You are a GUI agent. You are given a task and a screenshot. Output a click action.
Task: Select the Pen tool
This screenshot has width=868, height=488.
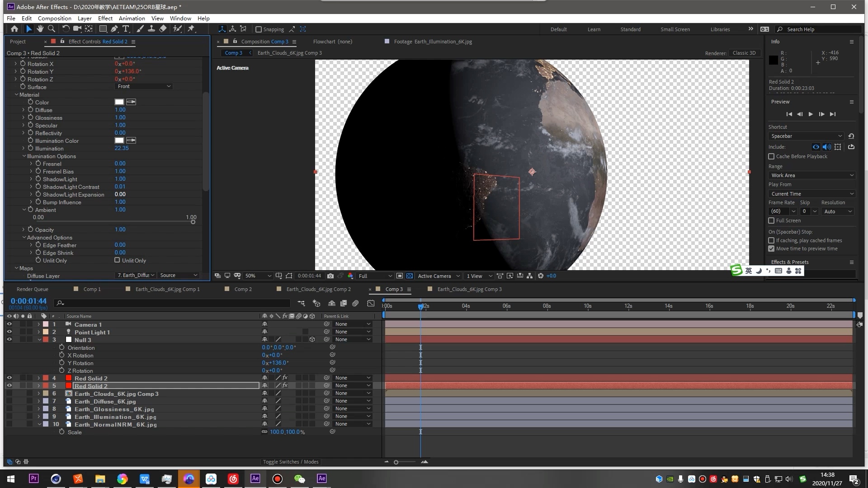coord(114,28)
